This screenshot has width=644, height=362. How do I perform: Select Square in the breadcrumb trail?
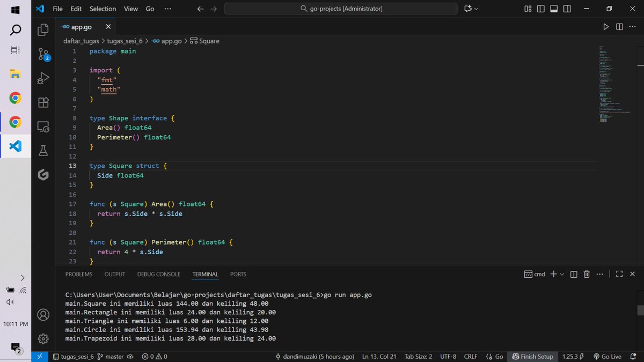(x=208, y=41)
